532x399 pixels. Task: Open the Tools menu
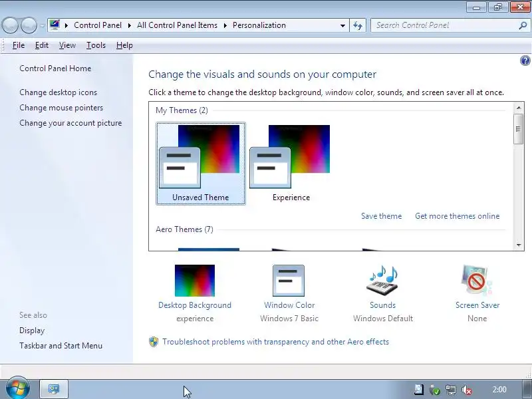click(96, 45)
